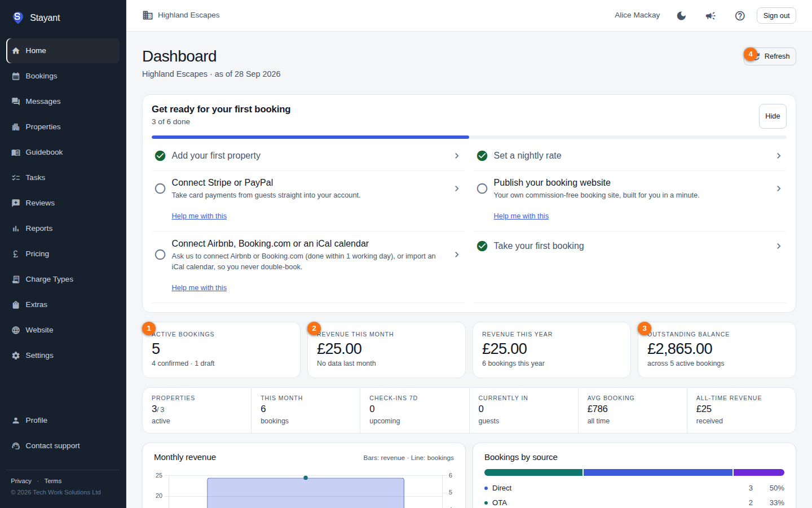Click the Guidebook book icon in sidebar

click(x=16, y=152)
